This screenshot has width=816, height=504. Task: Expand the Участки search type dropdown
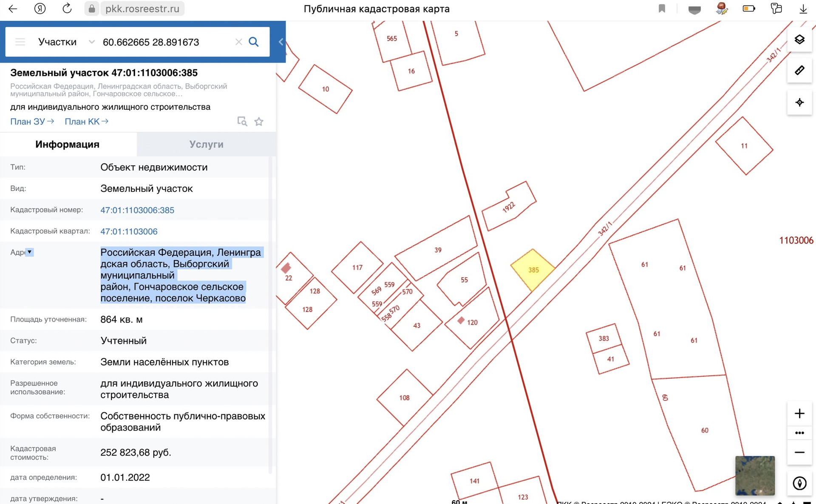coord(91,42)
